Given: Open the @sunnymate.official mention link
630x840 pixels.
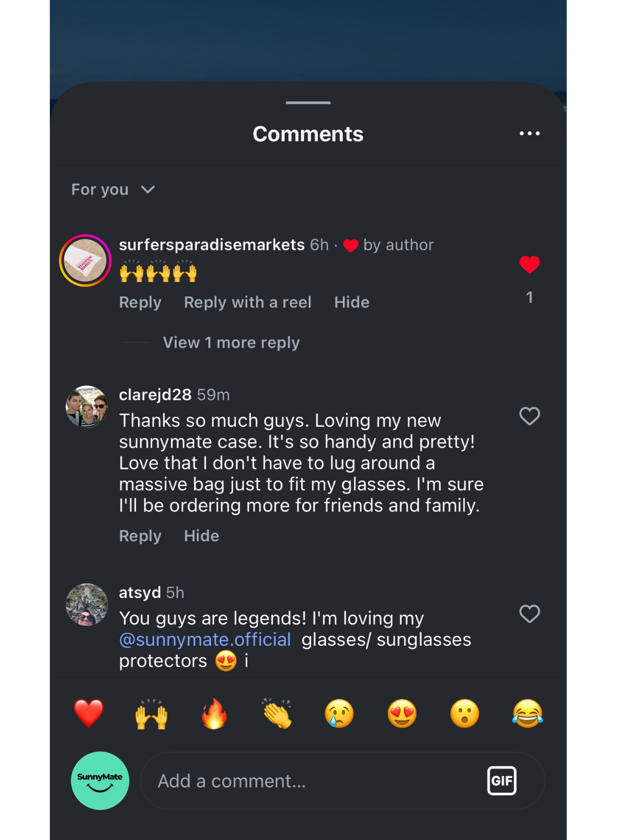Looking at the screenshot, I should point(205,639).
